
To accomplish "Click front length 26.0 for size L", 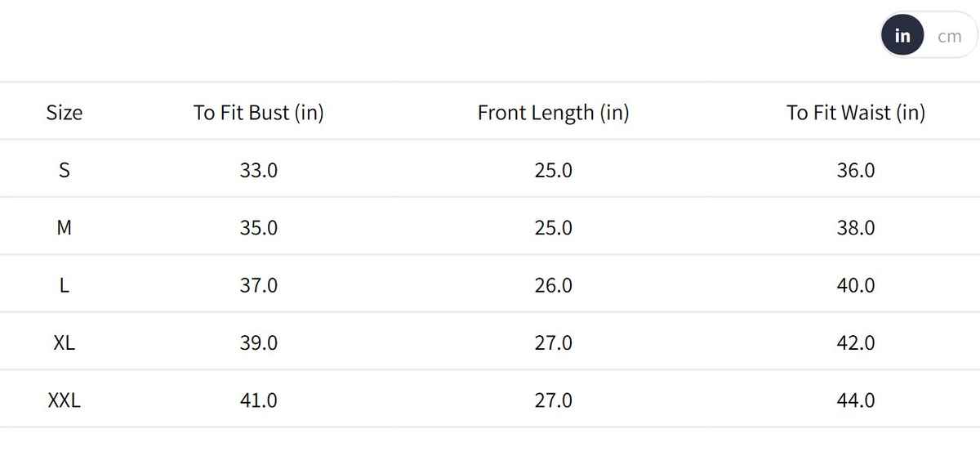I will (553, 286).
